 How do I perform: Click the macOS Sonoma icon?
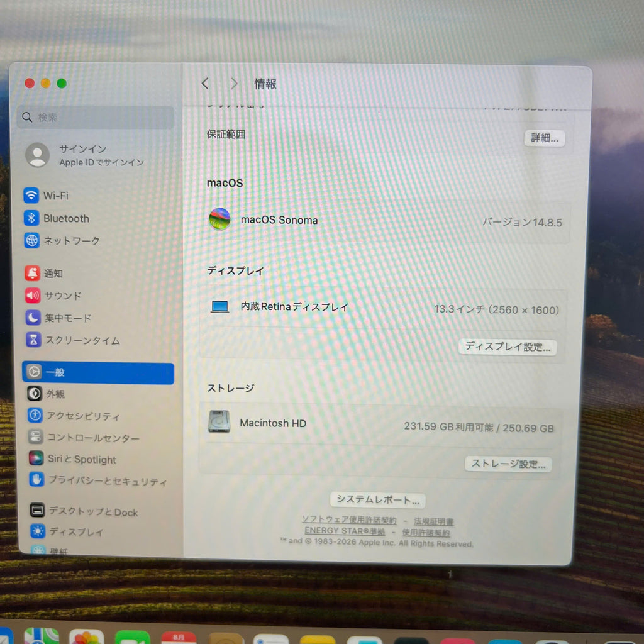click(219, 219)
